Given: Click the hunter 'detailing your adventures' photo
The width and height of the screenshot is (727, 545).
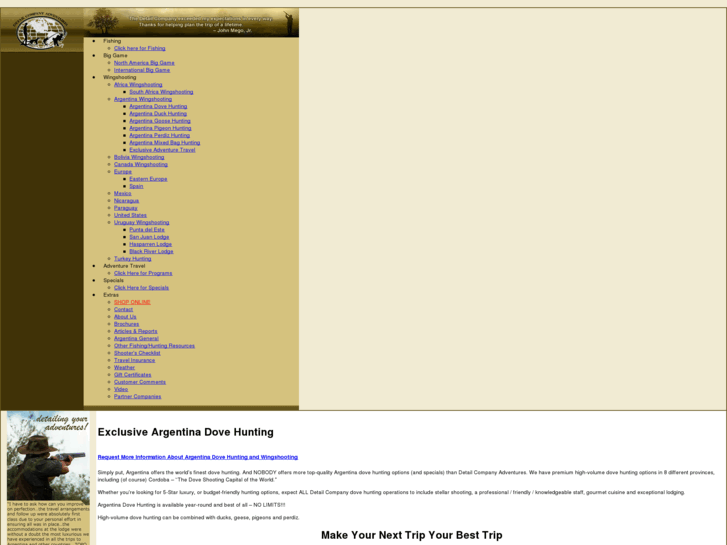Looking at the screenshot, I should coord(48,457).
